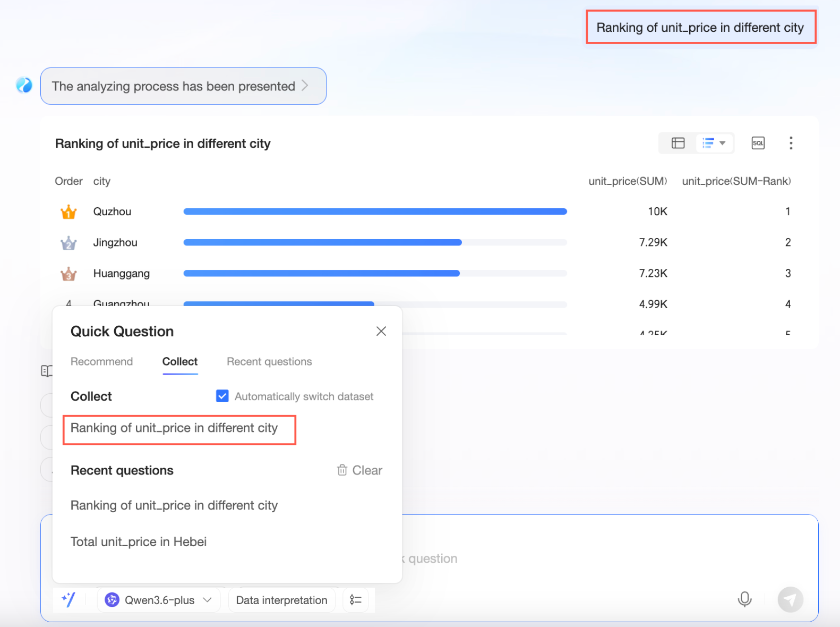The image size is (840, 627).
Task: Click the sent message bubble at top
Action: [x=700, y=28]
